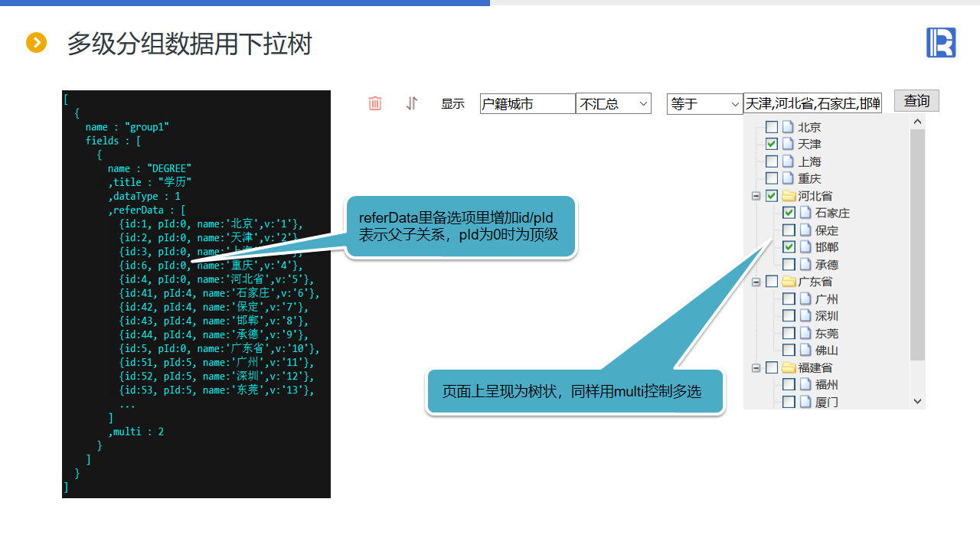Click the 显示 label
This screenshot has height=551, width=980.
tap(452, 104)
